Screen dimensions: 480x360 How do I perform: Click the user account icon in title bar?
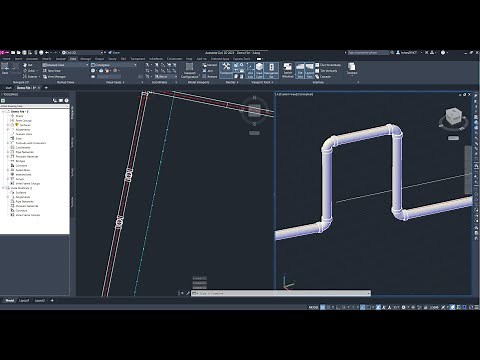tap(398, 53)
